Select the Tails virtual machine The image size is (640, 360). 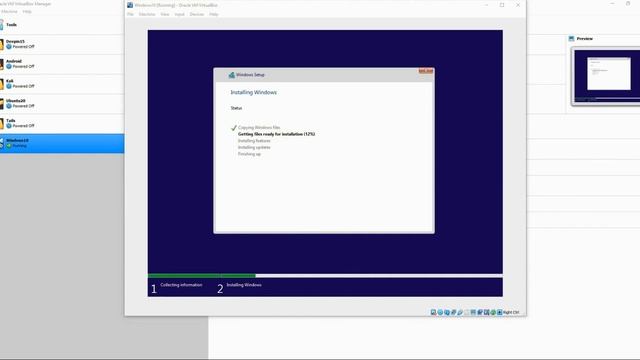point(62,123)
